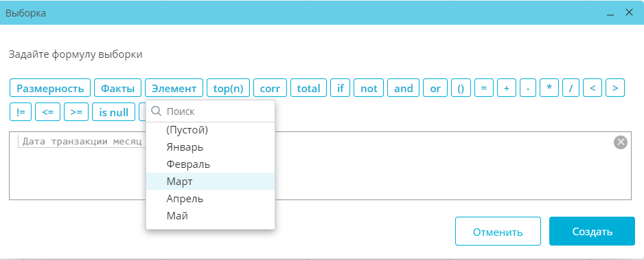The width and height of the screenshot is (644, 260).
Task: Toggle the Элемент dropdown list
Action: (x=174, y=88)
